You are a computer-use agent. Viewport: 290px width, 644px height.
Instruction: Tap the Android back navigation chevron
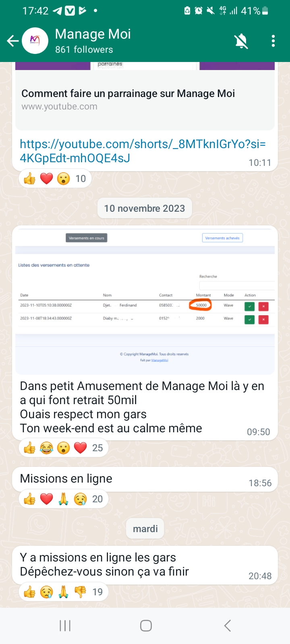(227, 625)
